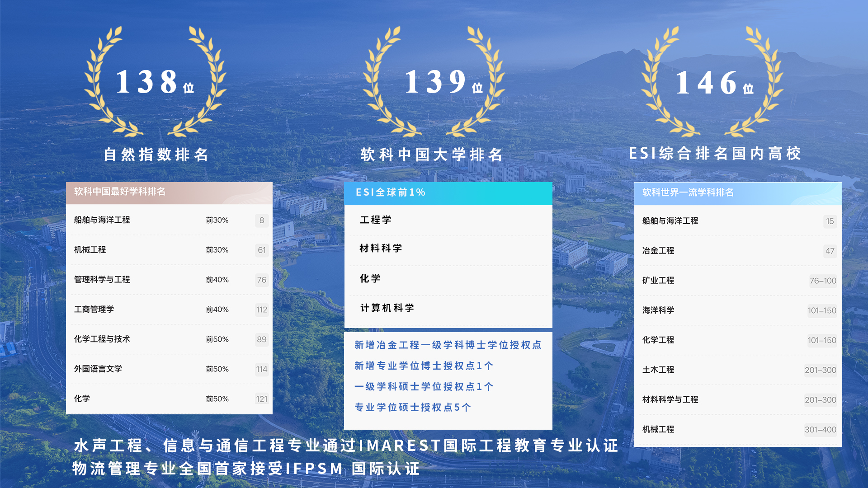Click the rank badge 47 for 冶金工程

coord(830,251)
